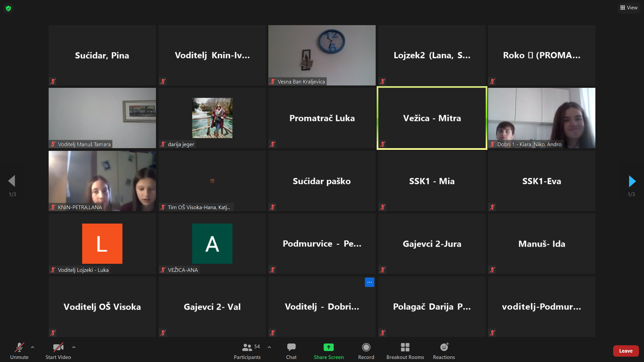The image size is (644, 362).
Task: Go to the previous gallery page
Action: [x=12, y=181]
